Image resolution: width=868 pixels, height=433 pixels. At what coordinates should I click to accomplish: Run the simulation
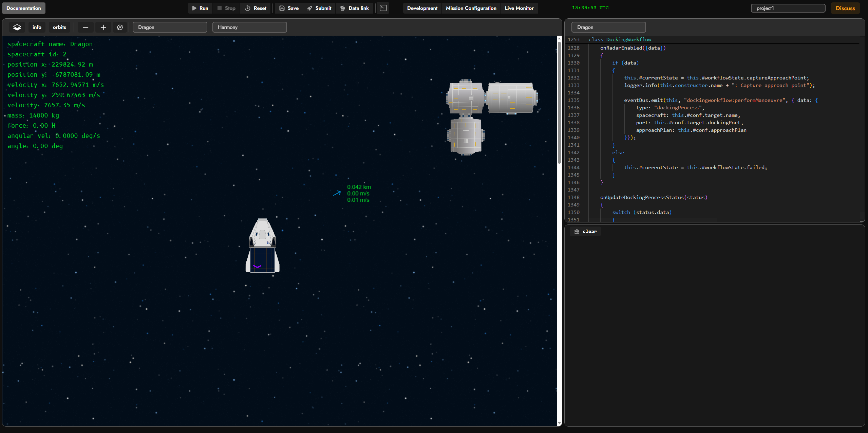200,8
